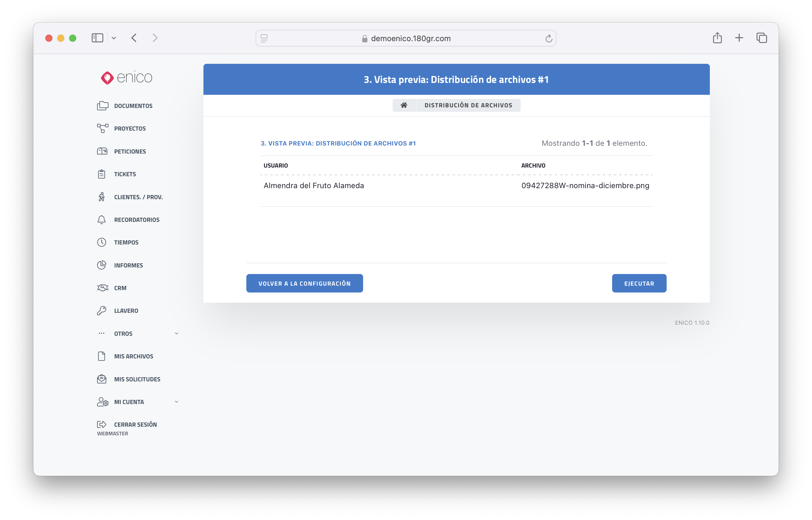
Task: Open Mis Solicitudes menu item
Action: pyautogui.click(x=137, y=379)
